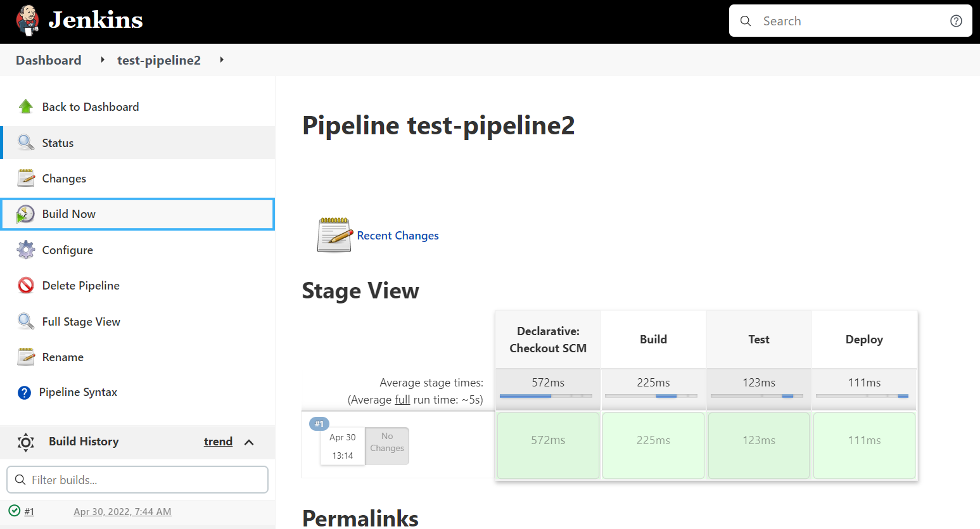Viewport: 980px width, 529px height.
Task: Click the green Back to Dashboard arrow icon
Action: click(x=25, y=106)
